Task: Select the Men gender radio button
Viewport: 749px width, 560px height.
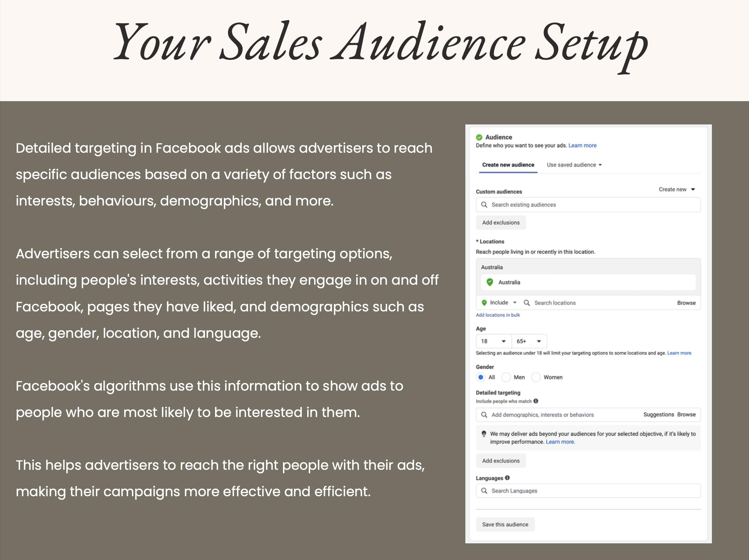Action: [x=506, y=377]
